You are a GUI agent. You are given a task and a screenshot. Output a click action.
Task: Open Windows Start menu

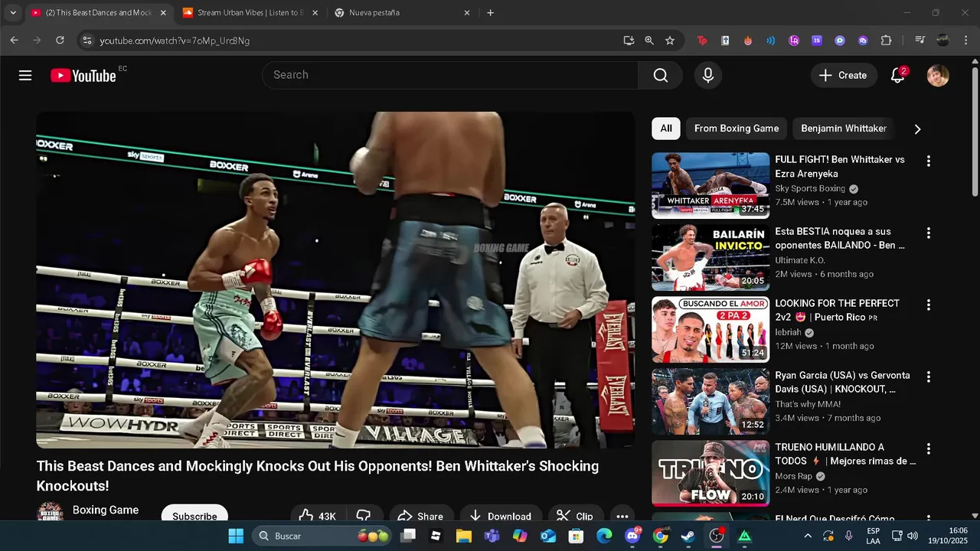[x=236, y=536]
